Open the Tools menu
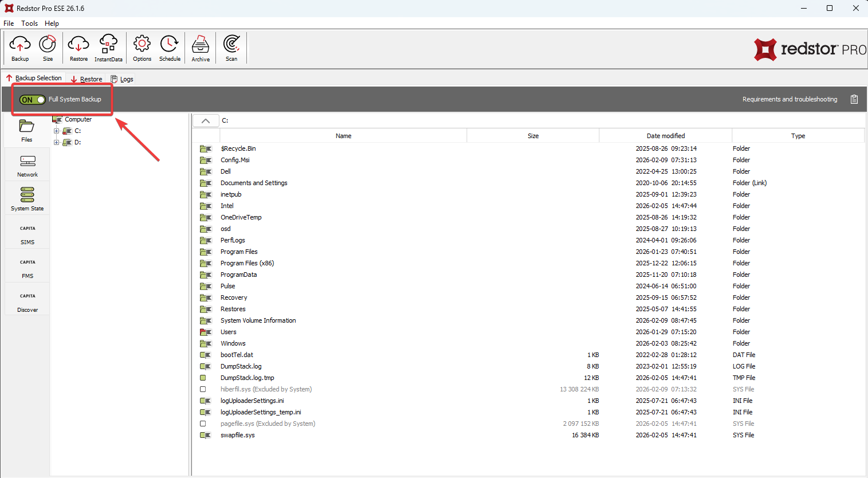868x478 pixels. [x=30, y=23]
